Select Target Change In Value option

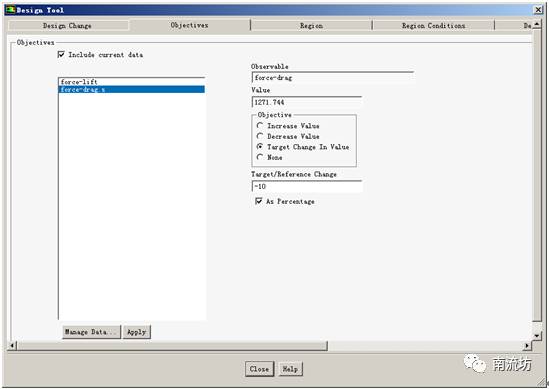[x=260, y=146]
